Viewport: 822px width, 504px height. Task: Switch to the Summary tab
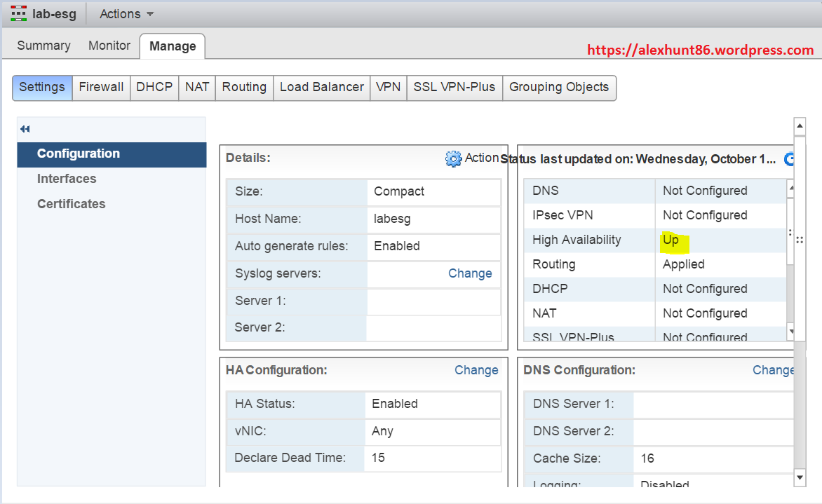point(43,46)
